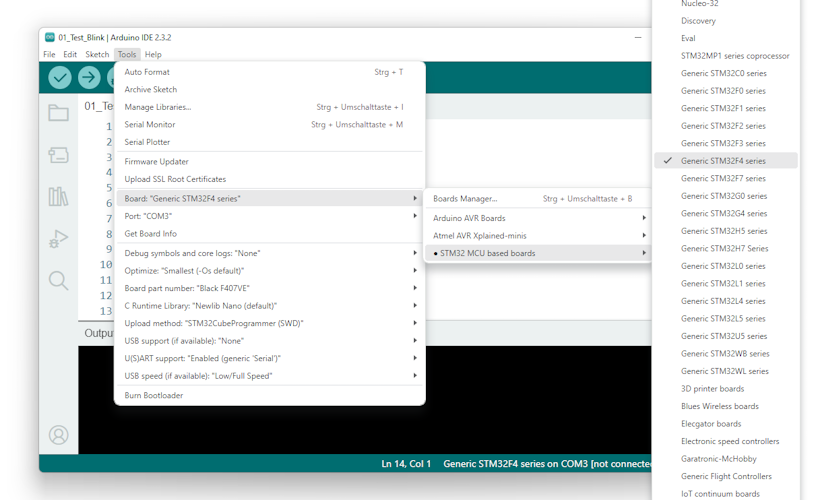Screen dimensions: 818x500
Task: Open the Sketchbook folder sidebar icon
Action: pos(58,113)
